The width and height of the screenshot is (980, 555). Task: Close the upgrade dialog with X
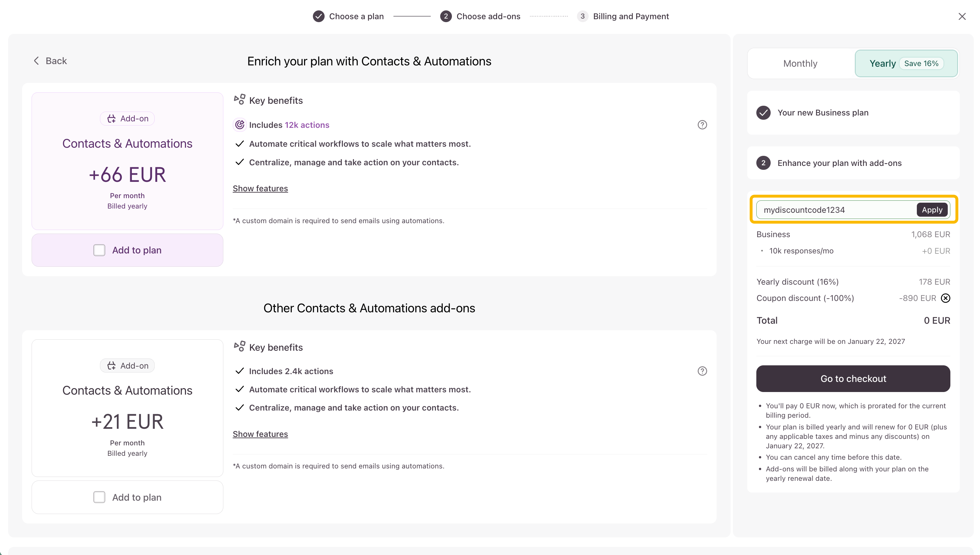click(962, 16)
